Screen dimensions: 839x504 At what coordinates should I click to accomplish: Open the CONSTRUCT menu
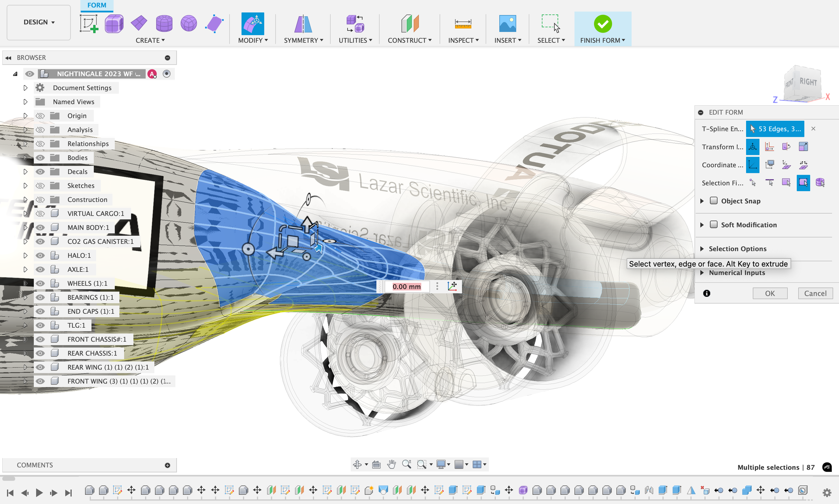point(409,41)
